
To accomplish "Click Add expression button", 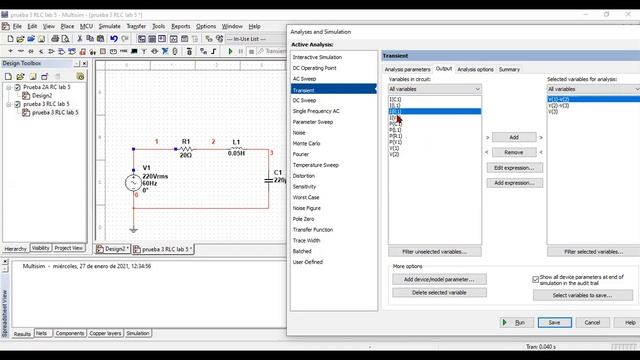I will (514, 183).
